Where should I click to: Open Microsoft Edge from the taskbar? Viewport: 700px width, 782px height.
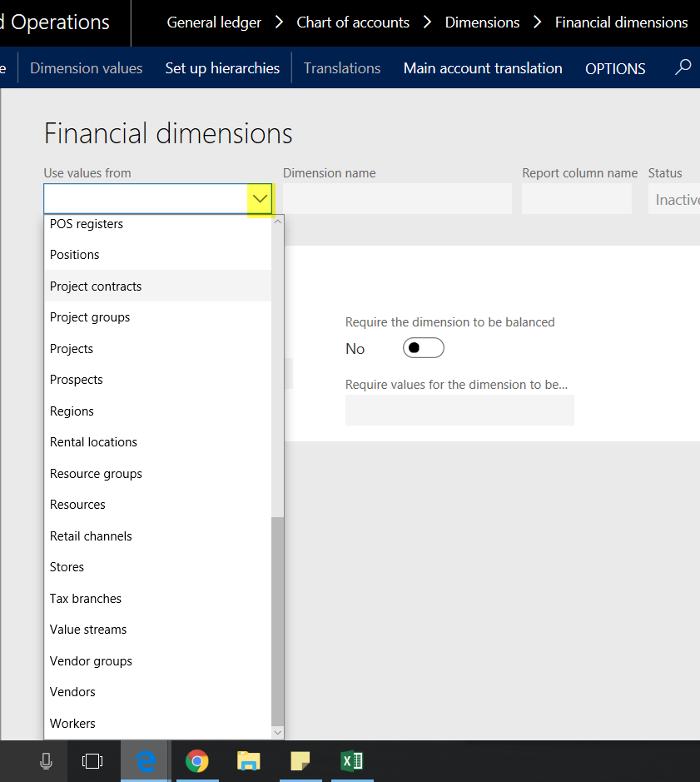[146, 761]
